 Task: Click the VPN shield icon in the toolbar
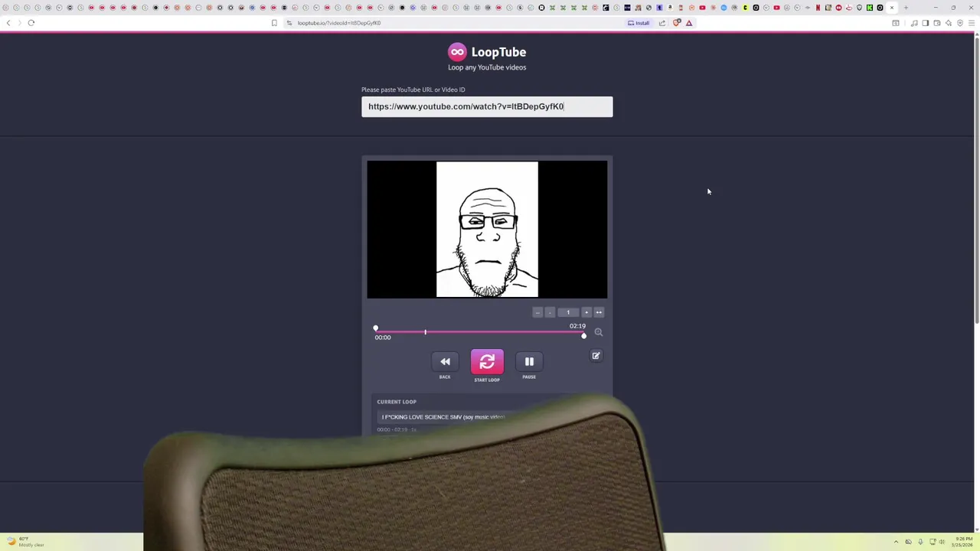[x=960, y=23]
